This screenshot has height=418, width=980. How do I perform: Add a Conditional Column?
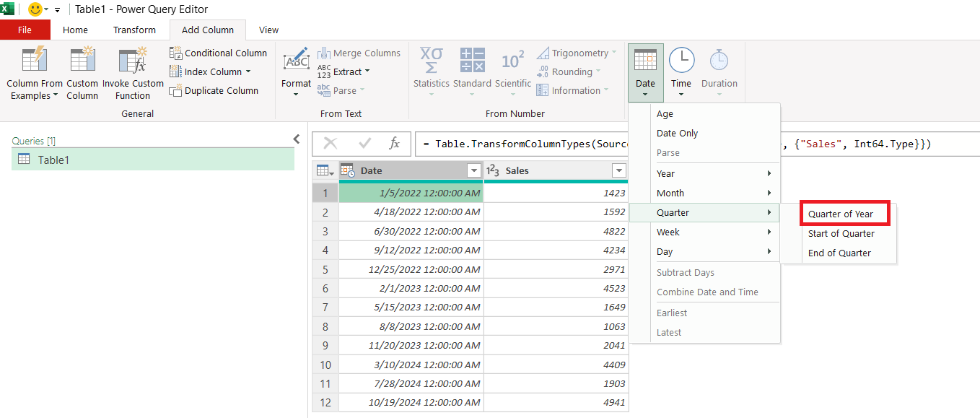[218, 53]
